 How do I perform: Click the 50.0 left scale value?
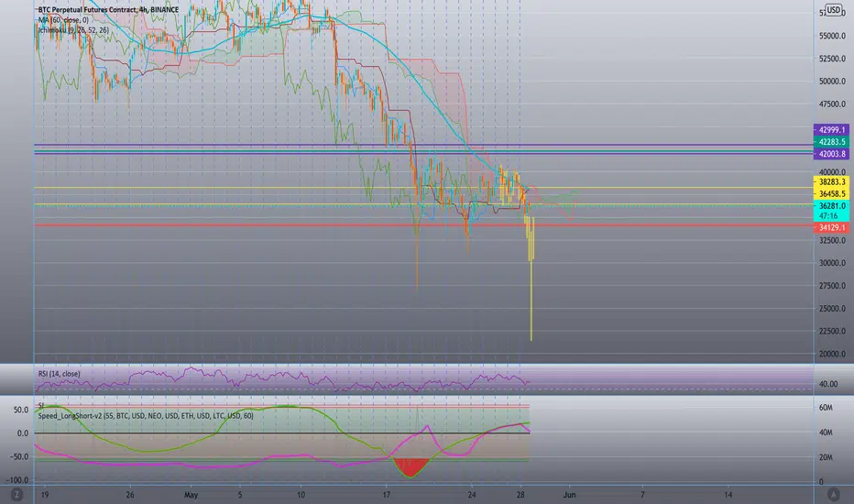point(21,410)
